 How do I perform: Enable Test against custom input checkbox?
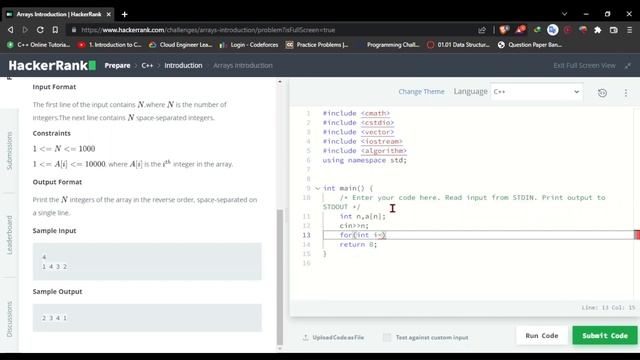coord(387,337)
